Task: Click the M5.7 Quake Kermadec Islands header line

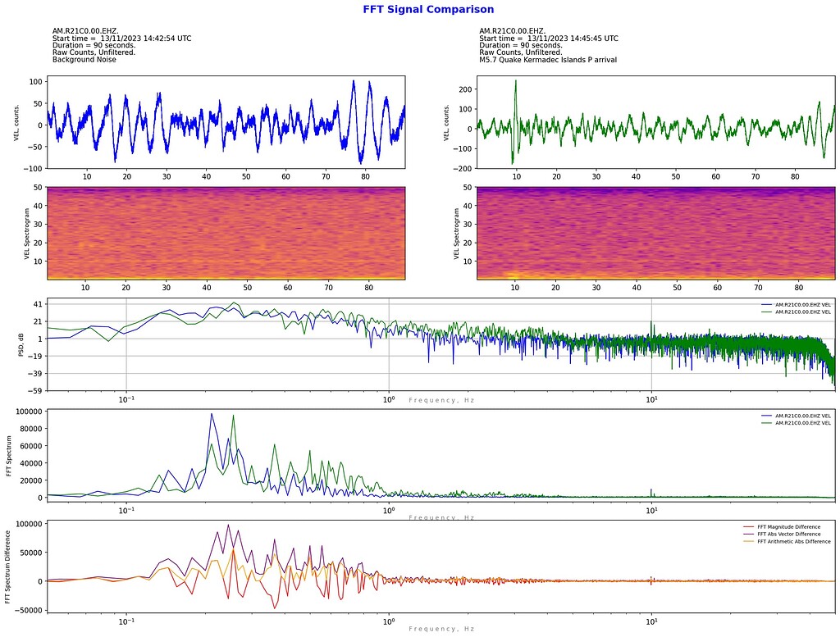Action: [x=547, y=60]
